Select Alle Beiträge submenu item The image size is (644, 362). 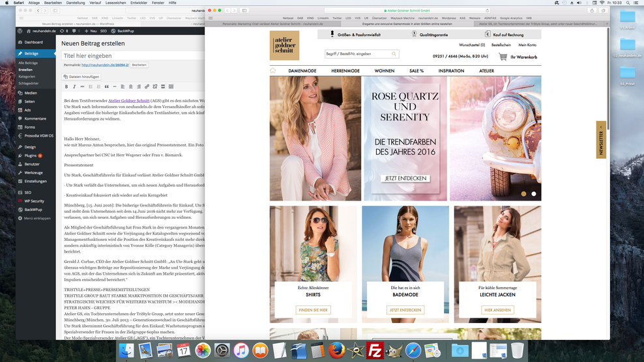[28, 63]
